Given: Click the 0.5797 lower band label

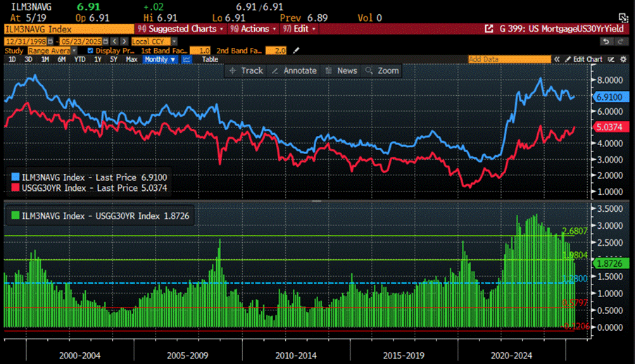Looking at the screenshot, I should click(x=574, y=303).
